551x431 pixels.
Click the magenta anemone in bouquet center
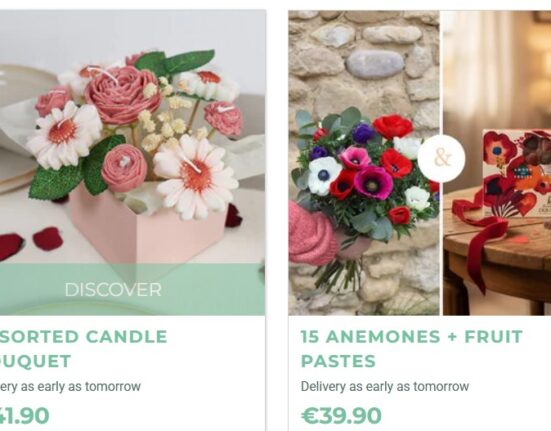(x=372, y=183)
